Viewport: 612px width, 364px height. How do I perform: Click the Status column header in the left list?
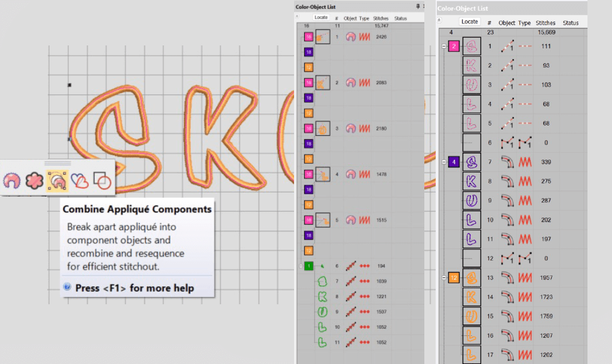point(400,19)
